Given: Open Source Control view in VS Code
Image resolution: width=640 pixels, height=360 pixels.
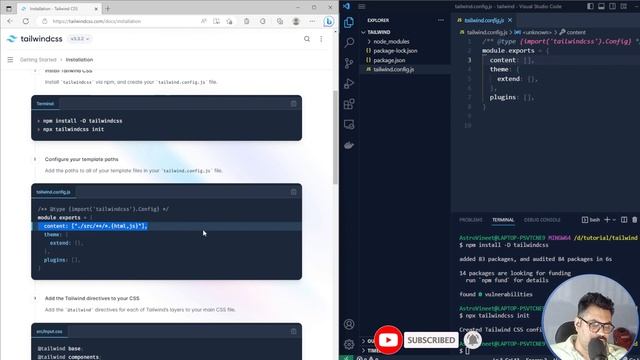Looking at the screenshot, I should click(349, 63).
